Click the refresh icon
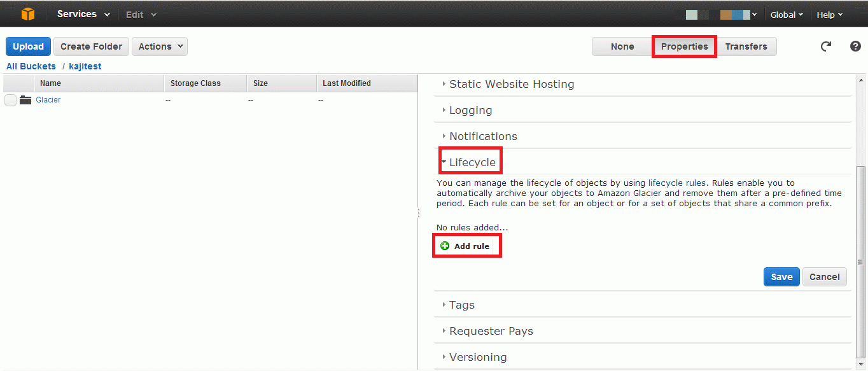The image size is (868, 371). (x=826, y=46)
